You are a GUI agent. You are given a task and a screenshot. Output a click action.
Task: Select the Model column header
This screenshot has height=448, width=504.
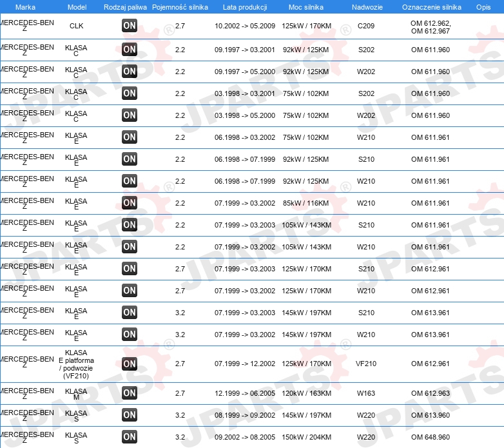77,7
